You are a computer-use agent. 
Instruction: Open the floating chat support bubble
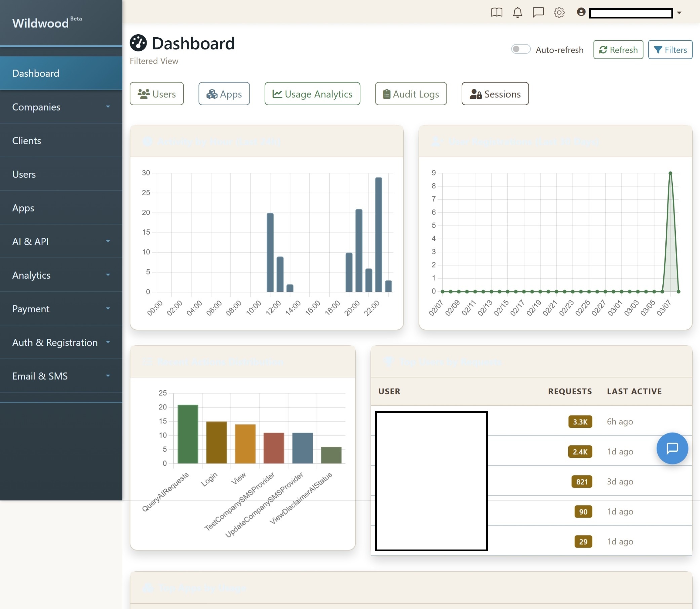click(672, 448)
